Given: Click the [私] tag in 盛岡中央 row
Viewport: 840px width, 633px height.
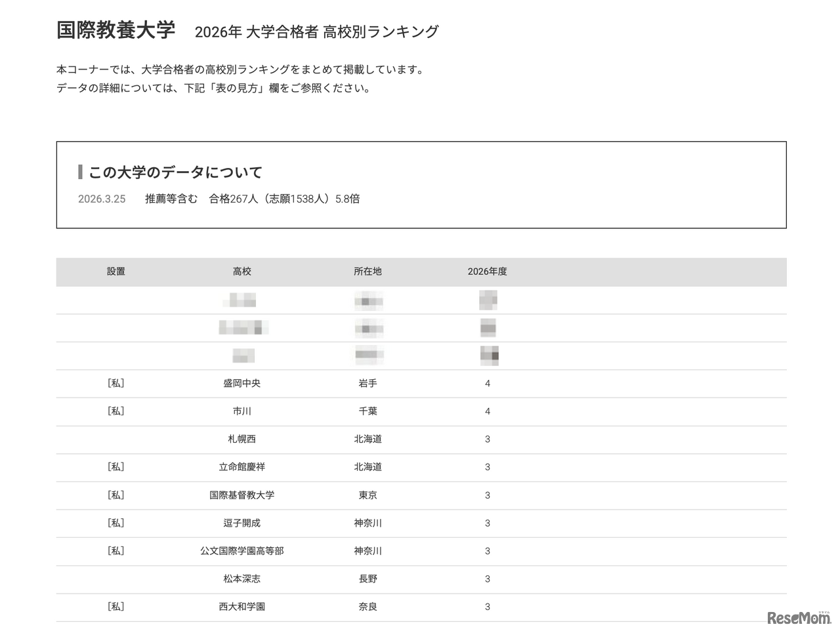Looking at the screenshot, I should [116, 384].
